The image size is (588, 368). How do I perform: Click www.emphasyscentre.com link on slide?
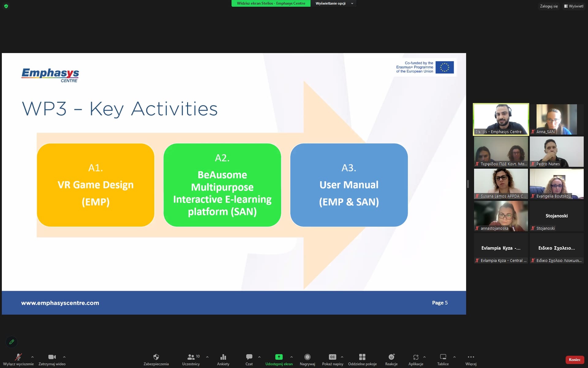(60, 303)
